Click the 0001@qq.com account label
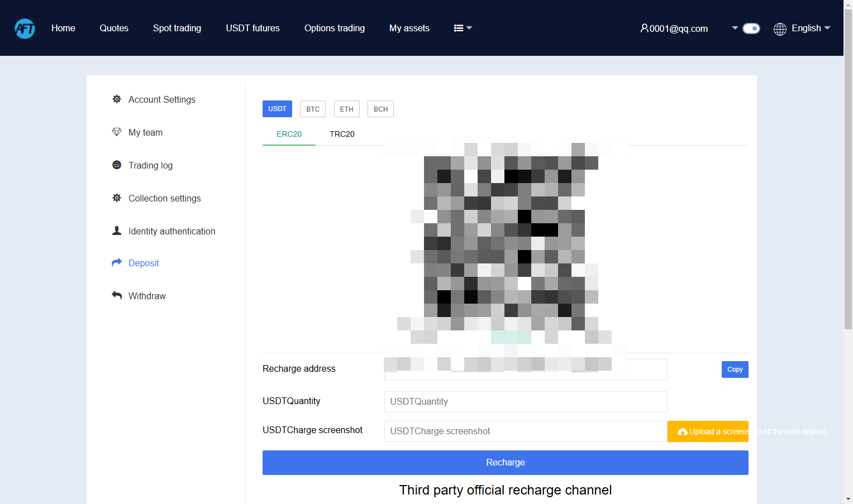Viewport: 853px width, 504px height. point(679,28)
